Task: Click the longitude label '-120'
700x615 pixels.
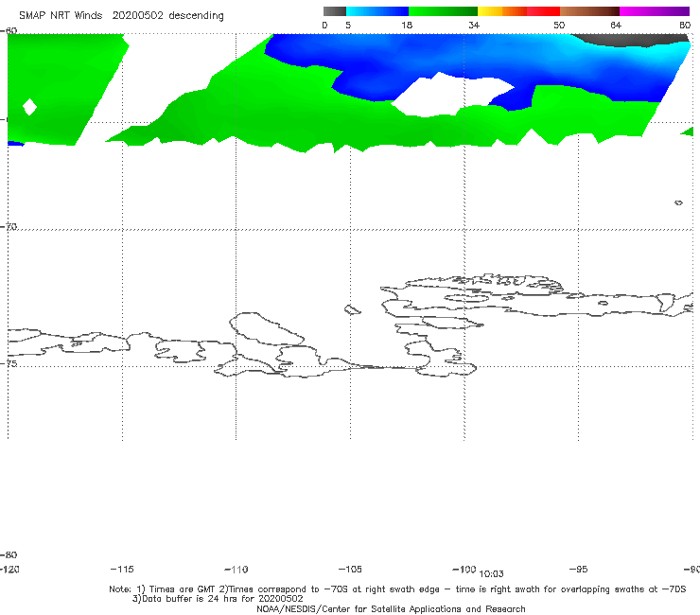Action: [9, 569]
